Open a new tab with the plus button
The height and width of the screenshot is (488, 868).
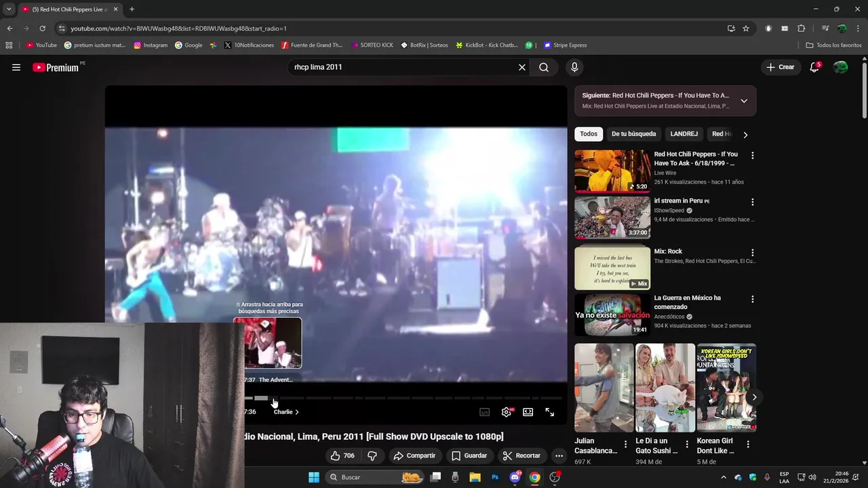pyautogui.click(x=132, y=9)
